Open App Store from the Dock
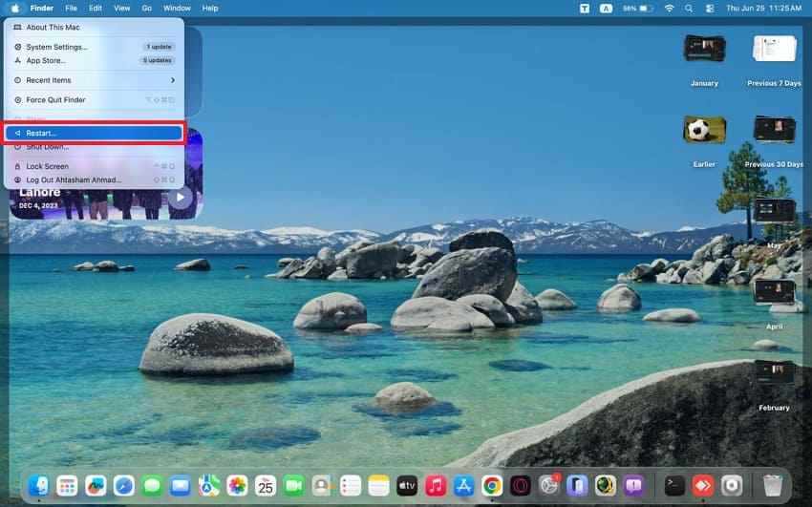Screen dimensions: 812x507 click(463, 486)
